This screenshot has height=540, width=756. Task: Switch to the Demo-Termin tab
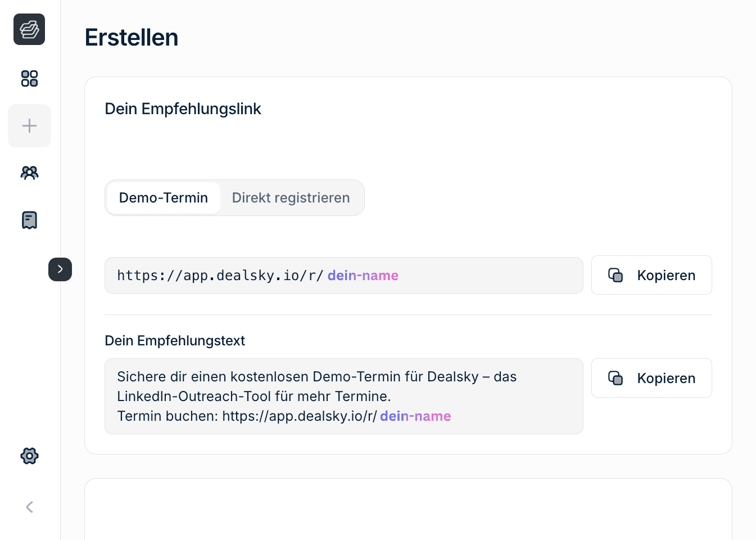coord(164,198)
